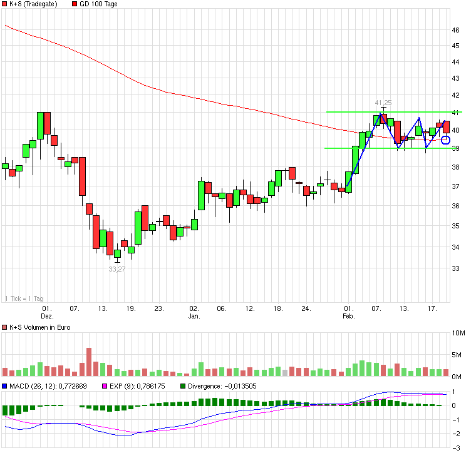Click the 01. Feb. date axis label
The image size is (476, 453).
tap(349, 312)
